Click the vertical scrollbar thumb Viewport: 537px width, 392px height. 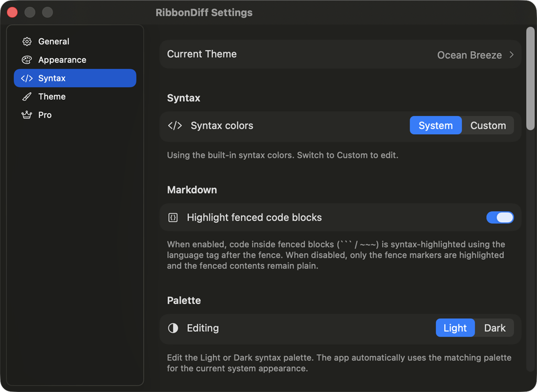[530, 79]
